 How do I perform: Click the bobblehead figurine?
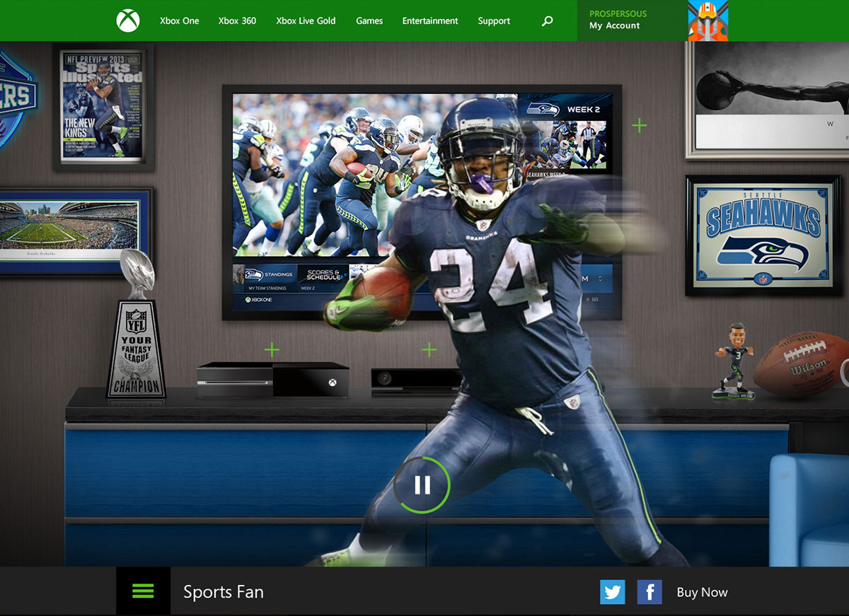tap(733, 360)
